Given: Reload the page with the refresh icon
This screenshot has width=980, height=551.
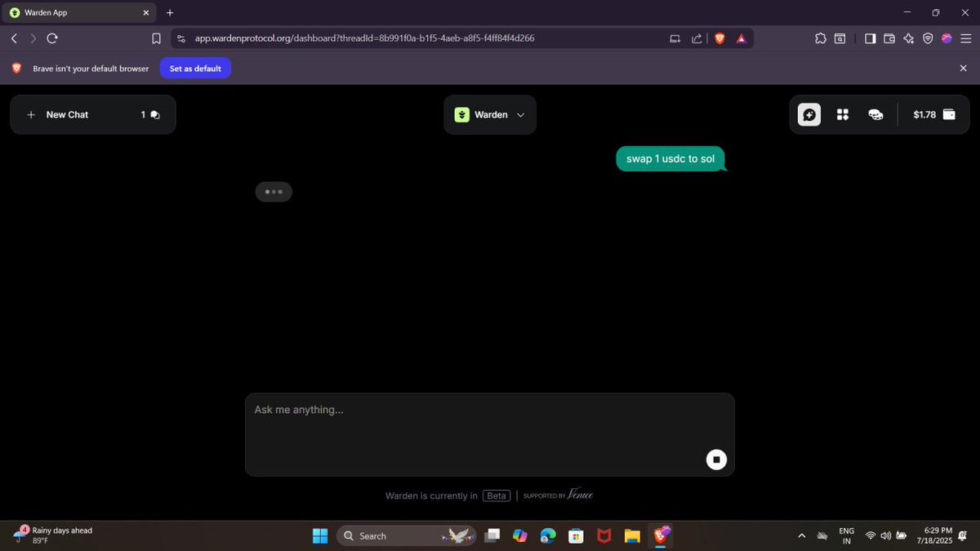Looking at the screenshot, I should tap(52, 38).
